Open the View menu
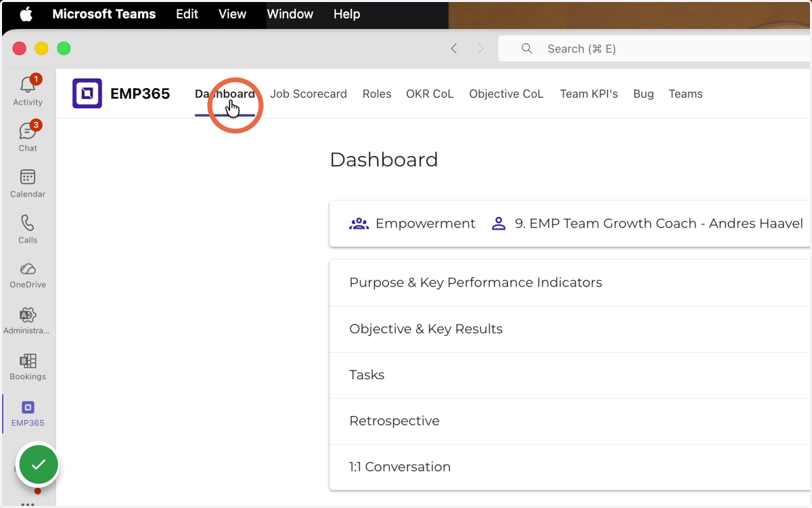Screen dimensions: 812x508 pos(232,14)
